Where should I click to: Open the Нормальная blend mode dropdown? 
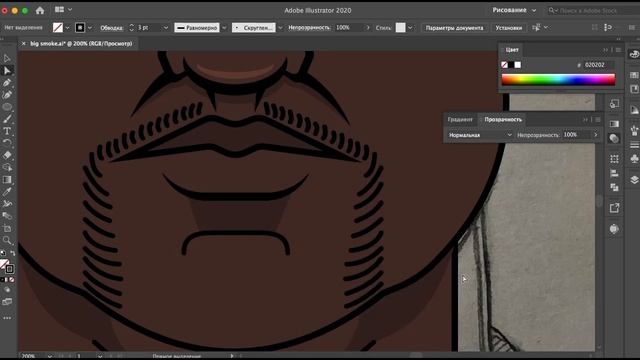480,135
